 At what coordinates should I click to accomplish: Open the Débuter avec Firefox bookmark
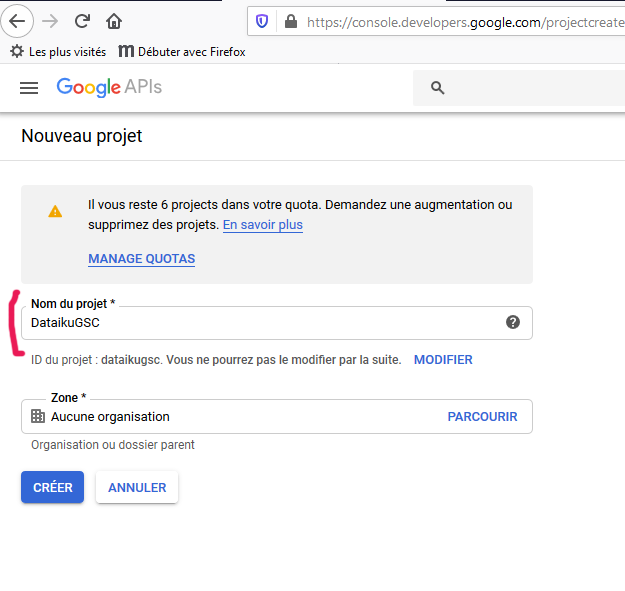pyautogui.click(x=182, y=52)
